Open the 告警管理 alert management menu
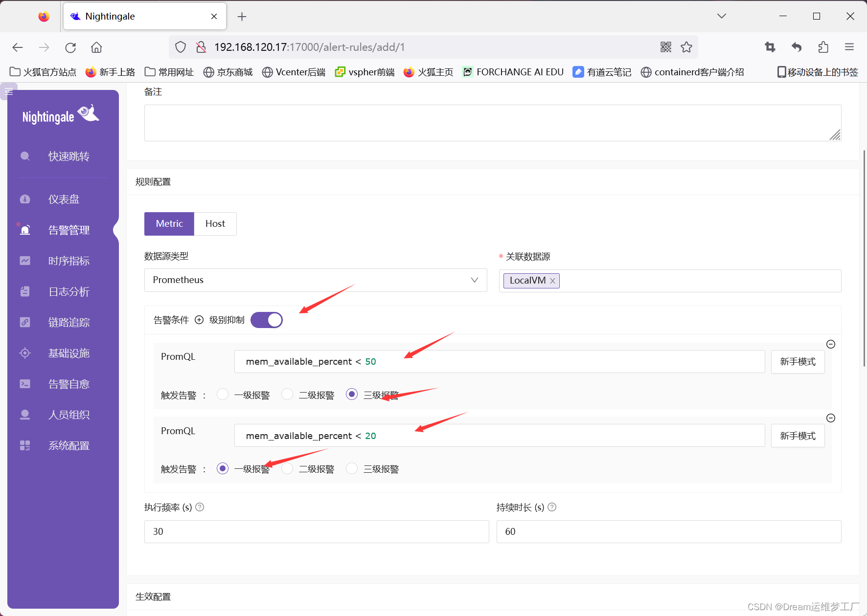Image resolution: width=867 pixels, height=616 pixels. (68, 230)
